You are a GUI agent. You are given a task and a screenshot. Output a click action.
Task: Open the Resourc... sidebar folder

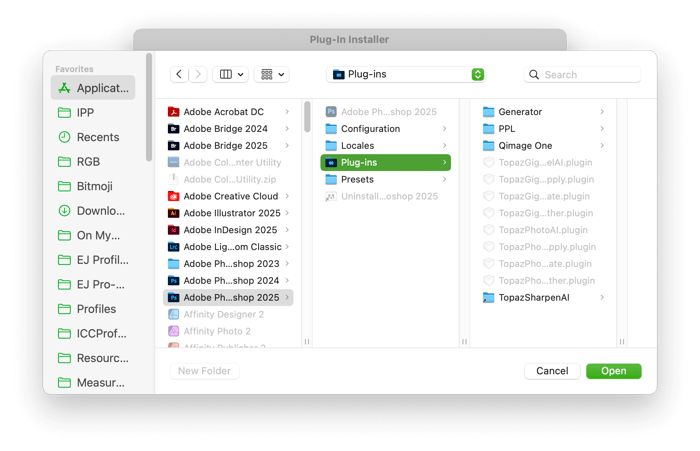point(93,358)
